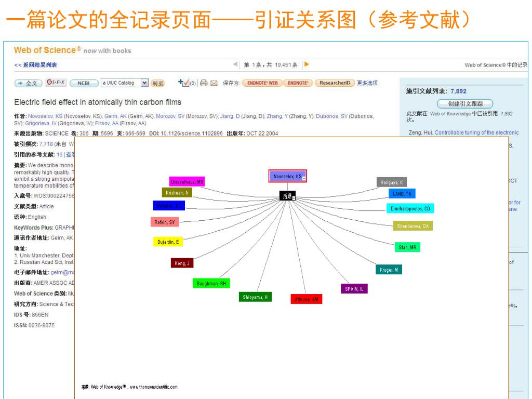Viewport: 532px width, 399px height.
Task: Collapse the Novoselov, KS node minus box
Action: [x=304, y=179]
